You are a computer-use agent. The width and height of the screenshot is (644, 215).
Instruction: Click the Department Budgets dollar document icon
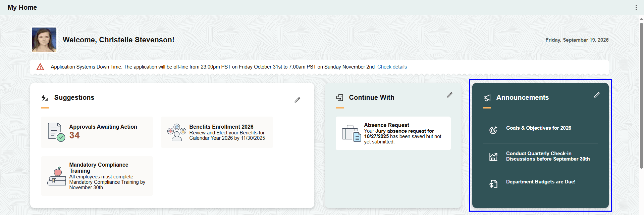[493, 183]
